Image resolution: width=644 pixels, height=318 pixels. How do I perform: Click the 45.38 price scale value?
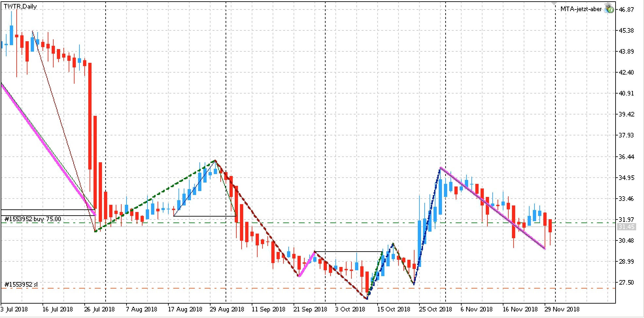[x=626, y=30]
